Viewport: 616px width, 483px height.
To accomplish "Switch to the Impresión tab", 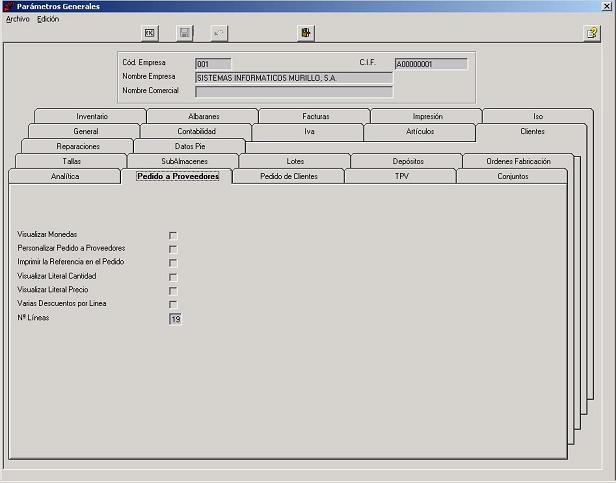I will (x=427, y=116).
